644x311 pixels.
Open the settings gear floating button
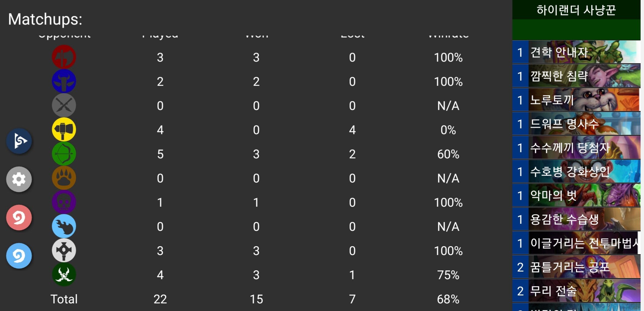(19, 179)
